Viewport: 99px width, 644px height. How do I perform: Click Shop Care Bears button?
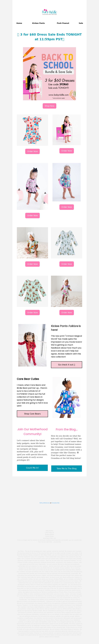tap(32, 414)
